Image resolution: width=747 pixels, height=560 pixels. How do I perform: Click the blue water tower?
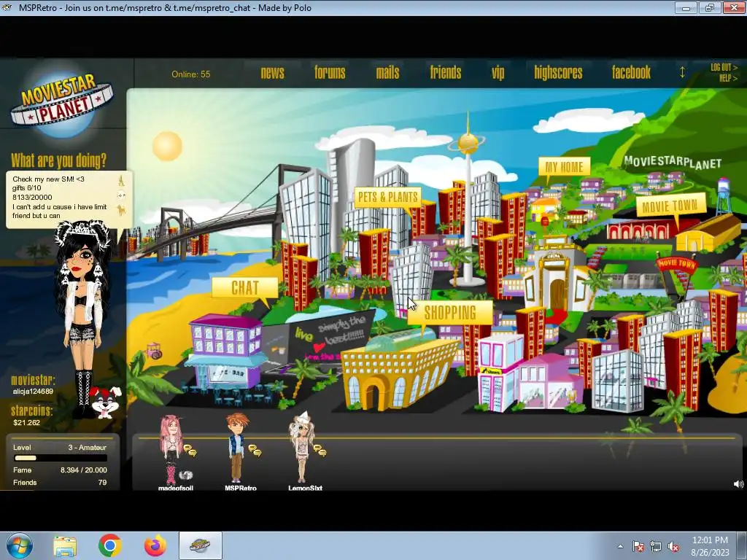[724, 195]
